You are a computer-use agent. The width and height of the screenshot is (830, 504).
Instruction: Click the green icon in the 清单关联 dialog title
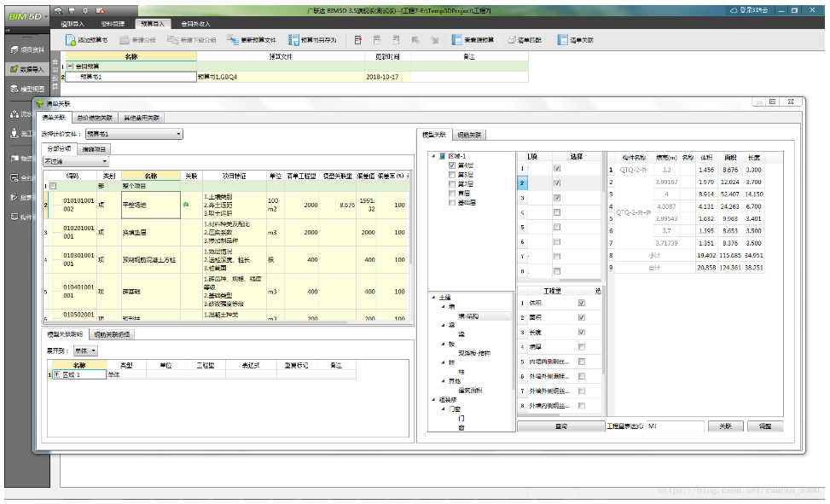pyautogui.click(x=40, y=104)
